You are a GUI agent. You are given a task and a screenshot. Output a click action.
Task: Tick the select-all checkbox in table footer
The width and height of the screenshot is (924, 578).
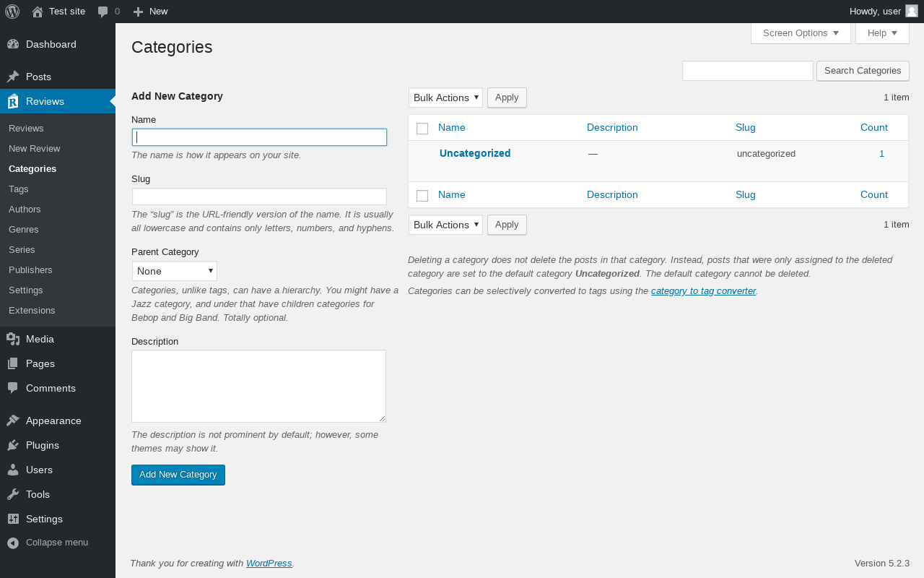pos(422,196)
